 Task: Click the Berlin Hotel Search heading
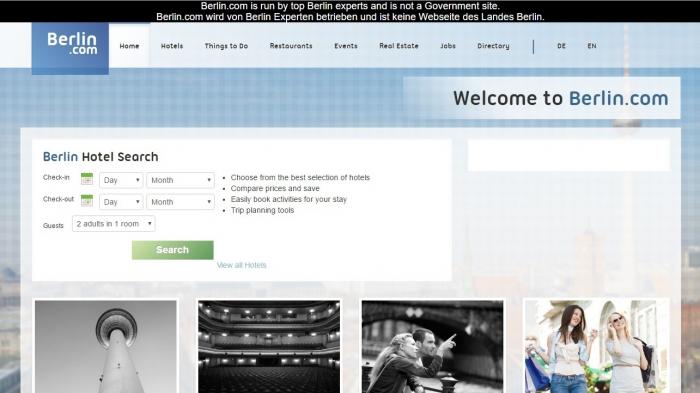[x=100, y=157]
